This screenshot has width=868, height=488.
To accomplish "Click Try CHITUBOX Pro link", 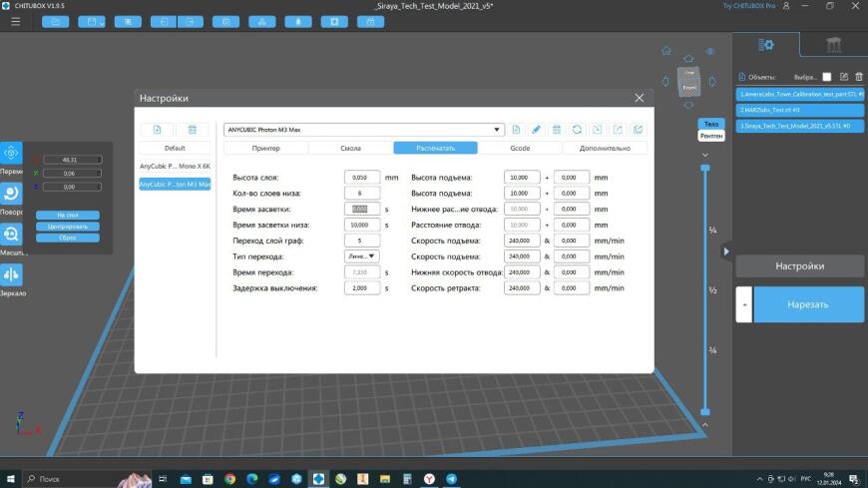I will pyautogui.click(x=749, y=6).
